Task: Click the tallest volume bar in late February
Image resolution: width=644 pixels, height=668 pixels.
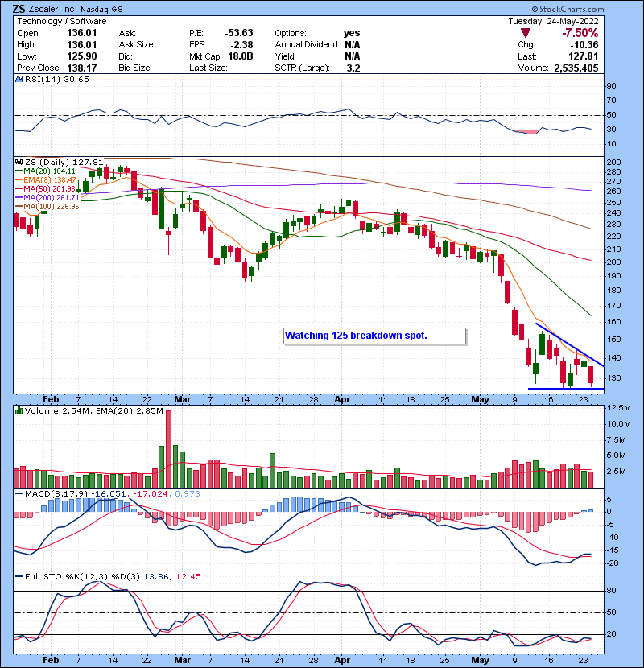Action: (x=168, y=449)
